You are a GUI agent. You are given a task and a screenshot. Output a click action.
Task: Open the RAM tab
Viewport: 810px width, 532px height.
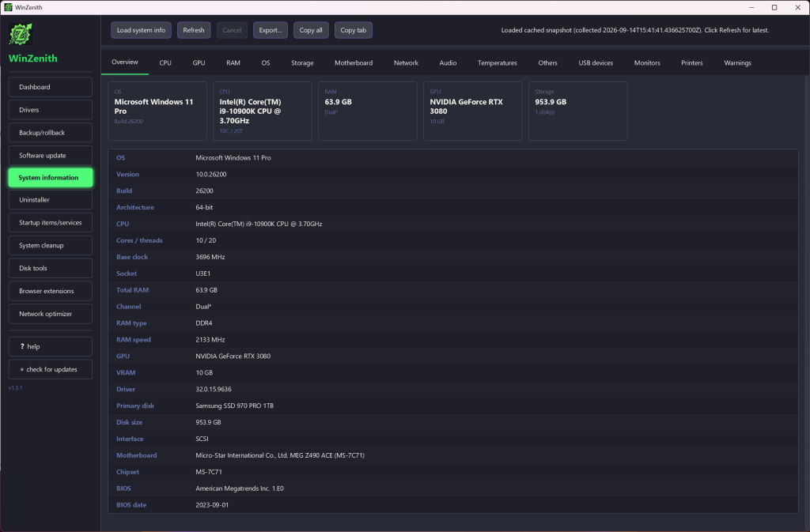[x=233, y=63]
